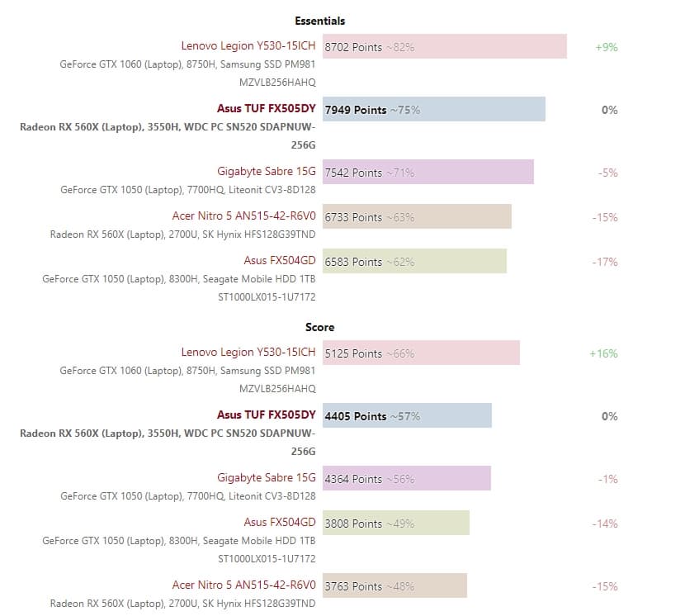This screenshot has height=616, width=685.
Task: Open Asus FX504GD link in Score section
Action: point(280,523)
